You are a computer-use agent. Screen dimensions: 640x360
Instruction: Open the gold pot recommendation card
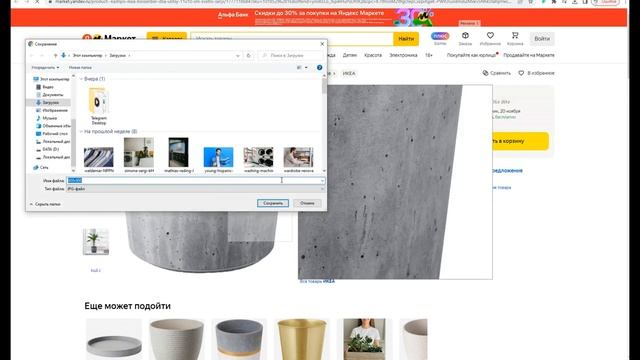pos(302,339)
